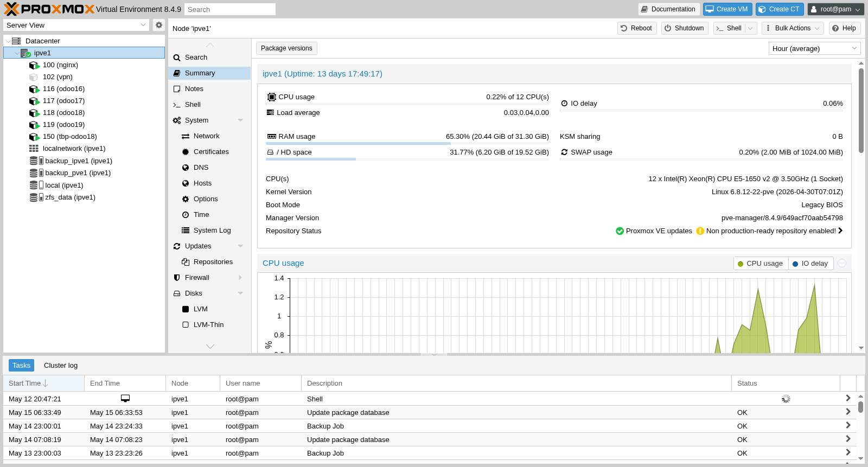Click the Time clock icon

tap(186, 215)
